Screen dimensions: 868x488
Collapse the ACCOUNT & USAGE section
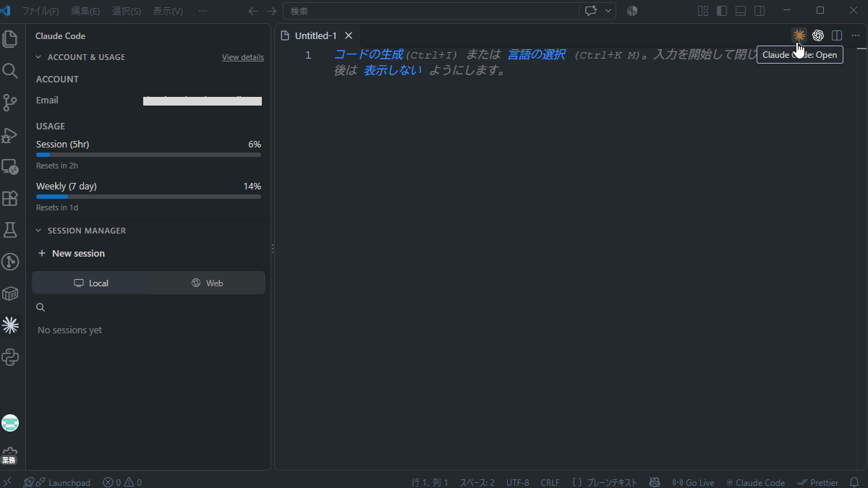pyautogui.click(x=86, y=57)
